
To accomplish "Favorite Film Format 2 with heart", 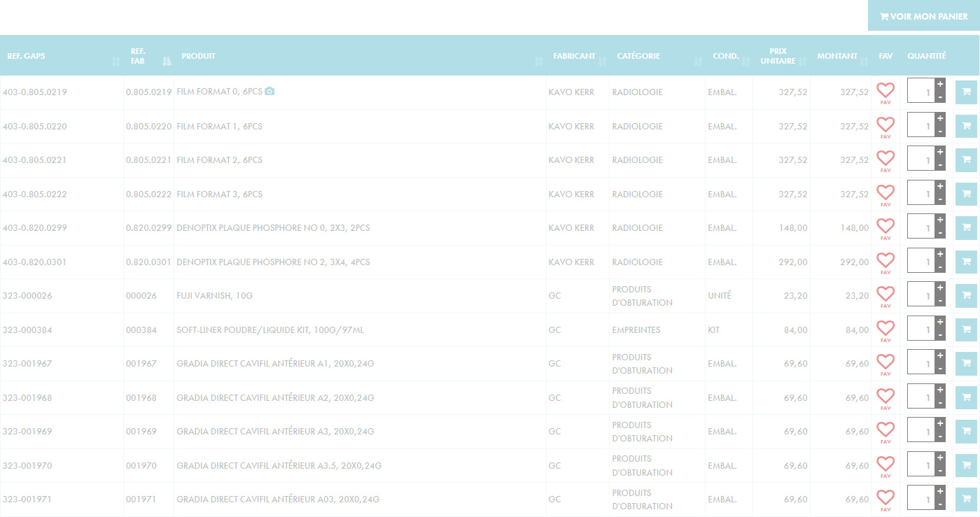I will pyautogui.click(x=885, y=158).
